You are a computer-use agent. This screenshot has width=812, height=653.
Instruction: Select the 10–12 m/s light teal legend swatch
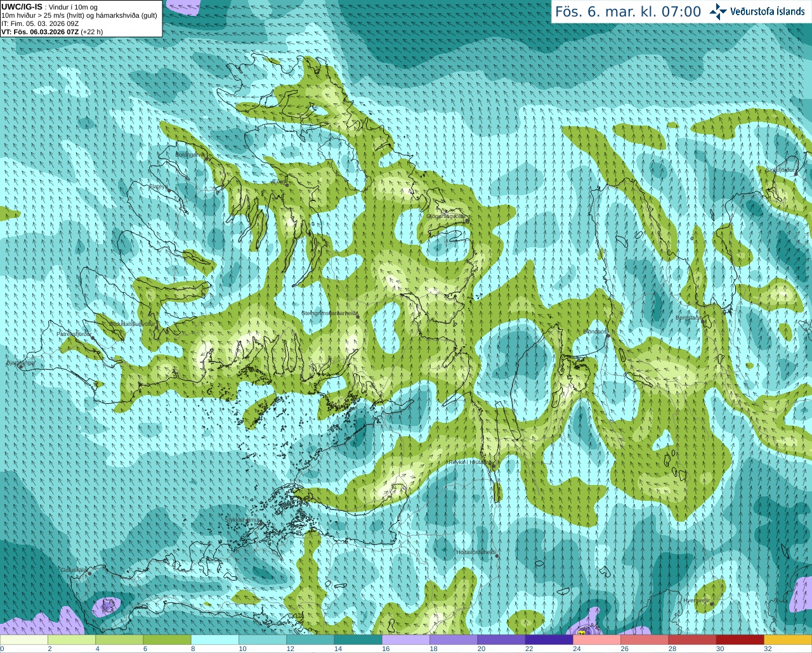[263, 640]
